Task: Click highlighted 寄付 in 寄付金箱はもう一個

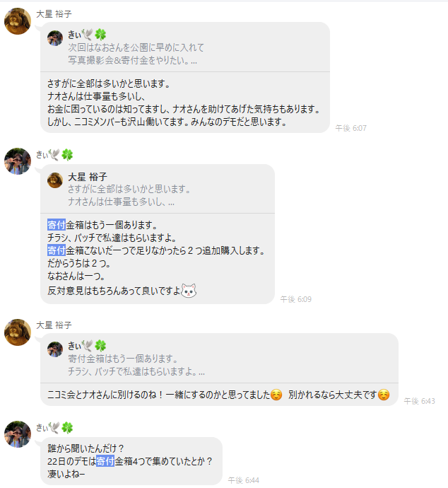Action: click(57, 225)
